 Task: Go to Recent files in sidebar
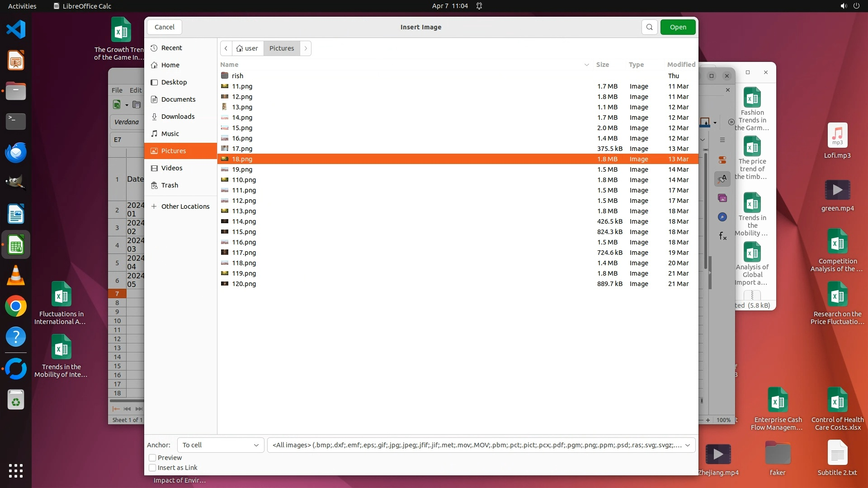(x=171, y=48)
